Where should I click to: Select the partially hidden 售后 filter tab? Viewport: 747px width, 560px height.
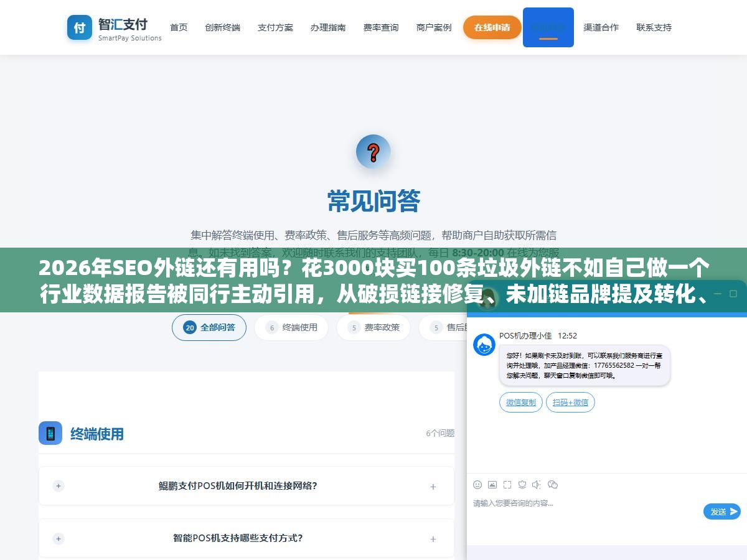(x=443, y=327)
